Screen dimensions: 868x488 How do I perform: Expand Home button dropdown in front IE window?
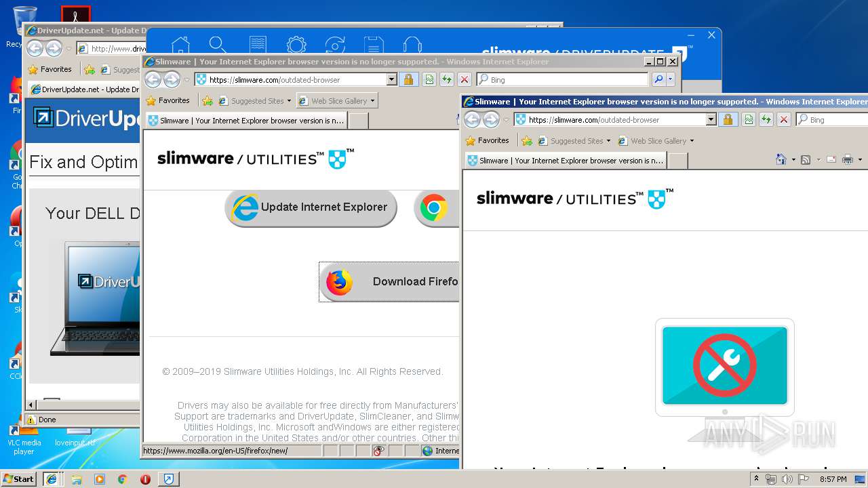click(793, 160)
